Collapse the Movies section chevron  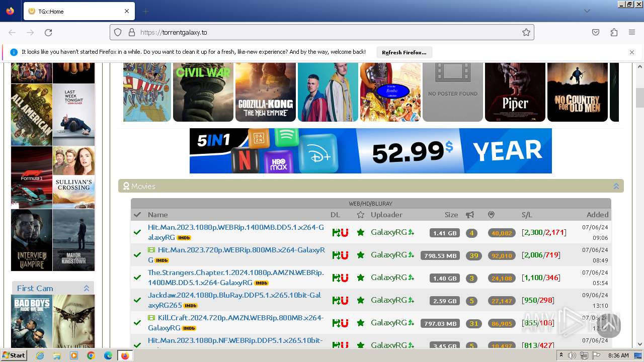coord(616,186)
